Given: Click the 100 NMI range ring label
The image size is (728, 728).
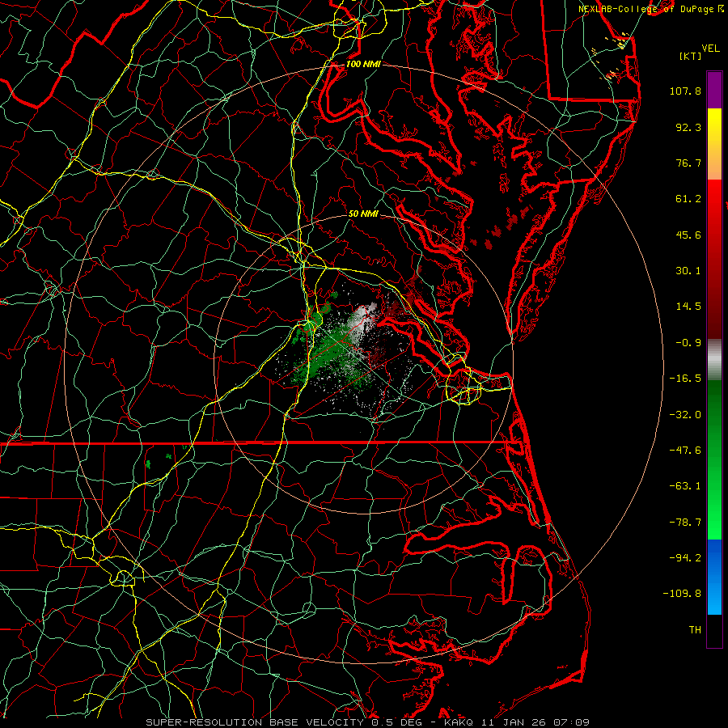Looking at the screenshot, I should point(363,64).
